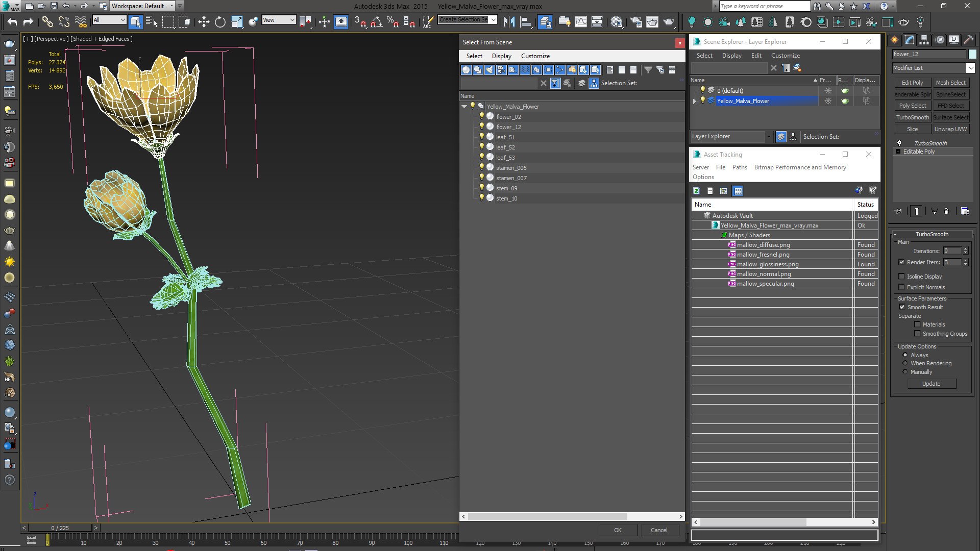Select the Rotate transform tool
980x551 pixels.
click(220, 21)
